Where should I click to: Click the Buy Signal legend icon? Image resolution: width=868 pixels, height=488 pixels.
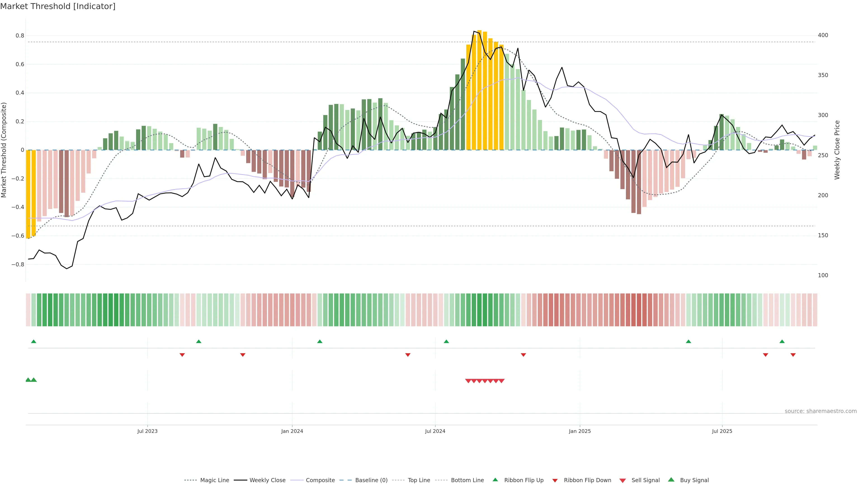[x=671, y=480]
